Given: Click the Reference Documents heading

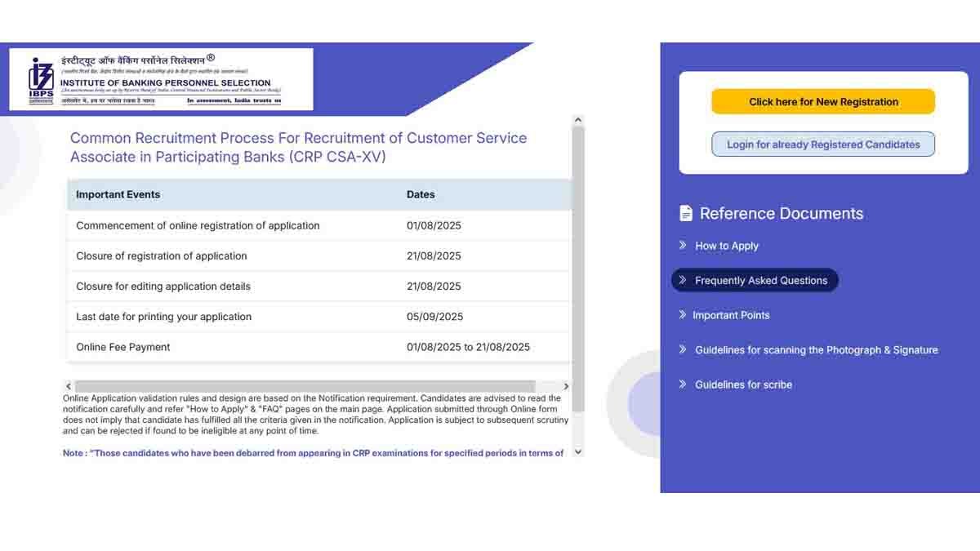Looking at the screenshot, I should pyautogui.click(x=782, y=214).
